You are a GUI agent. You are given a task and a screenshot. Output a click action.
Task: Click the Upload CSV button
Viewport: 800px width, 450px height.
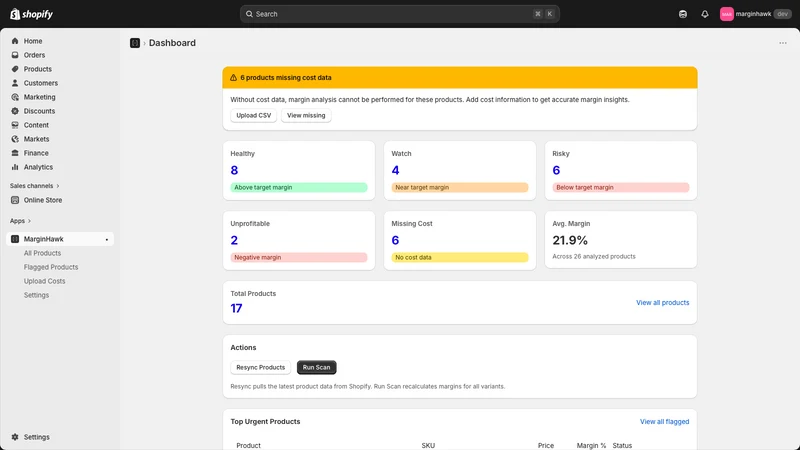[x=254, y=115]
